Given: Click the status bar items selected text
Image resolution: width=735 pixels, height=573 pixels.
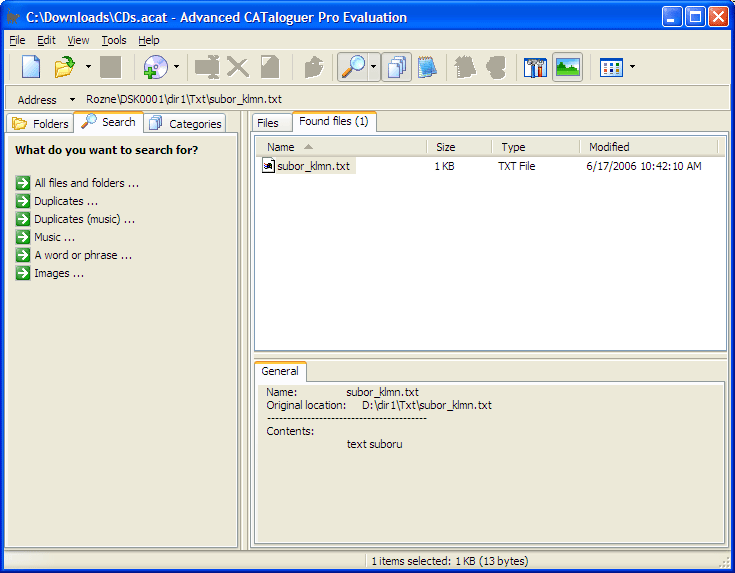Looking at the screenshot, I should 450,561.
